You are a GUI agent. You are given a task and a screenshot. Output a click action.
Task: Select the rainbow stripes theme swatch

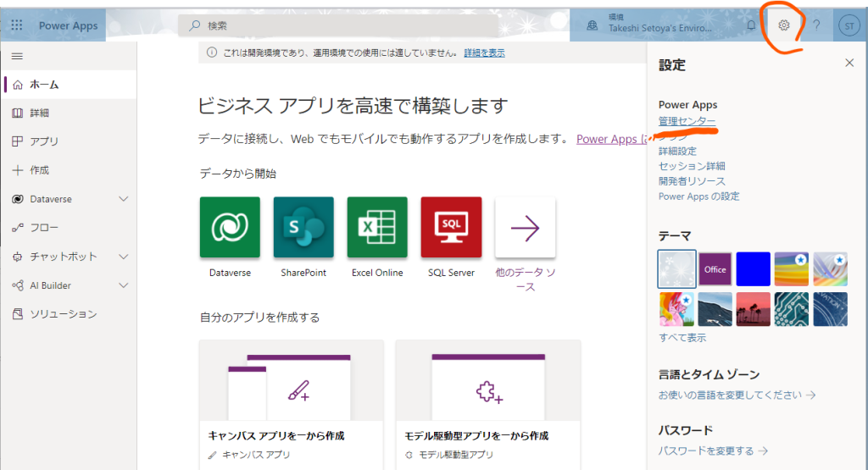pos(792,269)
